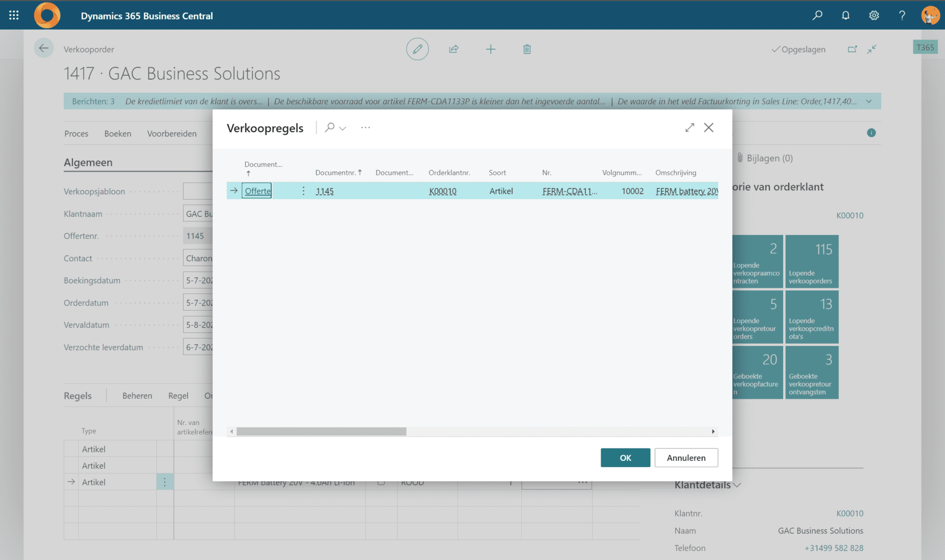Image resolution: width=945 pixels, height=560 pixels.
Task: Click K00010 in Klantdetails Klantnr.
Action: coord(850,513)
